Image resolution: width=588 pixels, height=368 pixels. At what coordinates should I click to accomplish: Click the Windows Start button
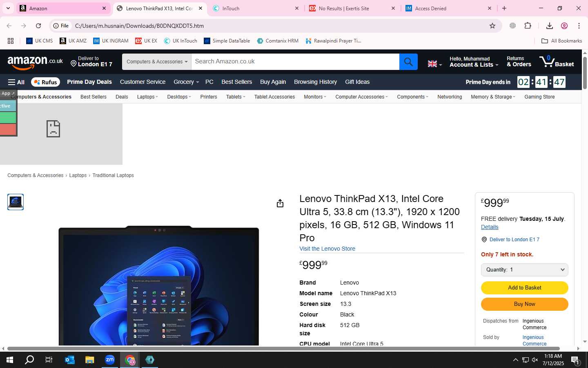(x=10, y=360)
